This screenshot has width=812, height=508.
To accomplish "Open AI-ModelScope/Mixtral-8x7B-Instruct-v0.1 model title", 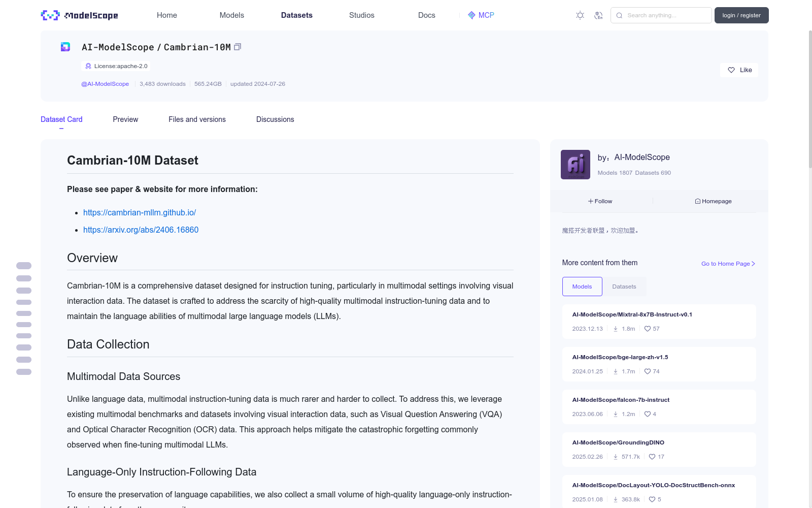I will (x=632, y=314).
